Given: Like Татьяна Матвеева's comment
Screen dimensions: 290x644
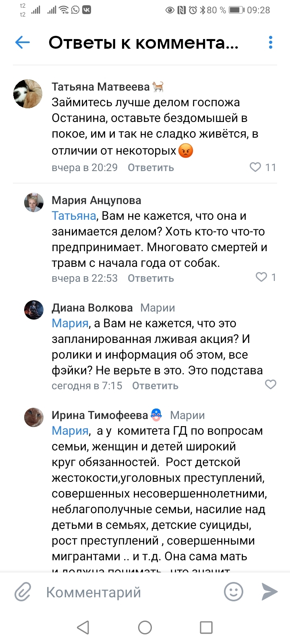Looking at the screenshot, I should (256, 167).
